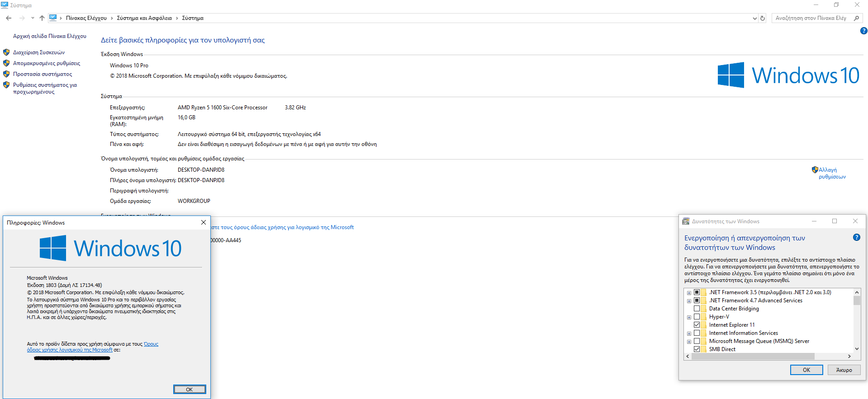
Task: Click shield icon next to Αλλαγή ρυθμίσεων
Action: (815, 170)
